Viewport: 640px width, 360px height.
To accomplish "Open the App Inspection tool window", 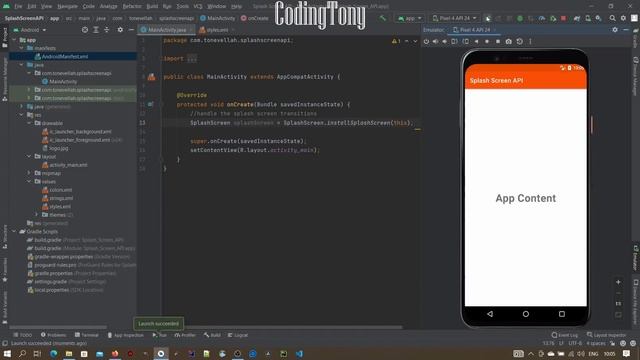I will click(x=125, y=335).
